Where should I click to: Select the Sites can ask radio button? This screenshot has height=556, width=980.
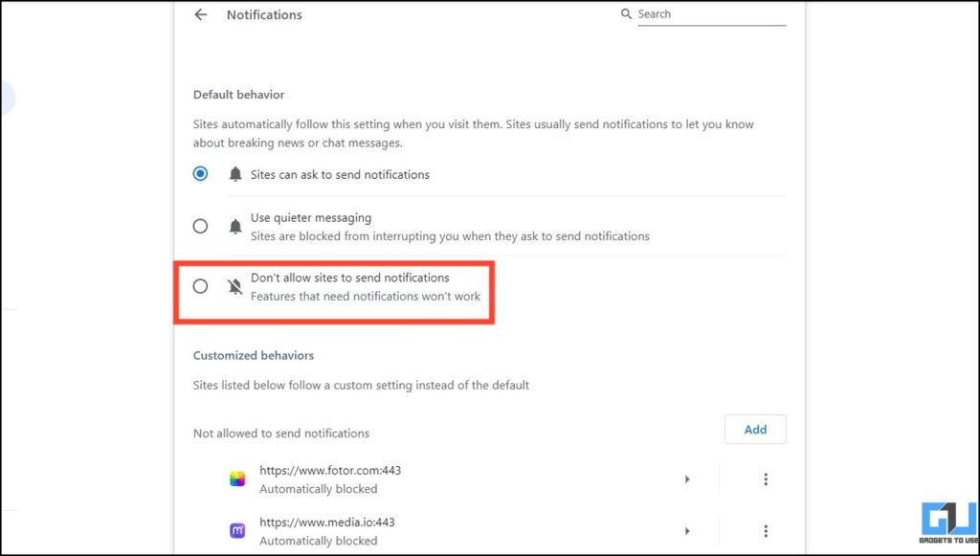click(200, 174)
